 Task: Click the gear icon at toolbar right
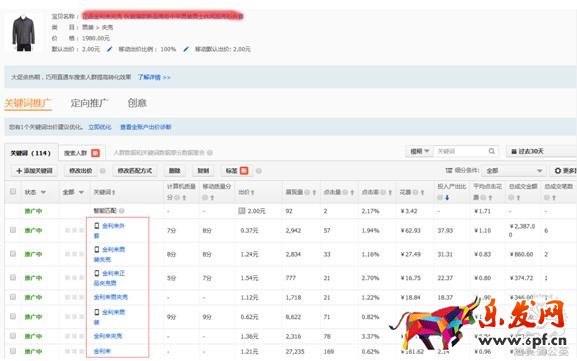(x=557, y=171)
